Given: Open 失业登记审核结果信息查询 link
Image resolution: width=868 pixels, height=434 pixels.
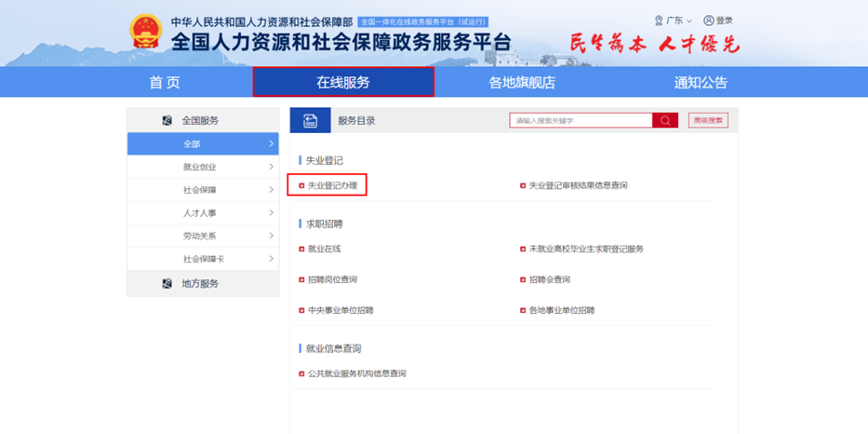Looking at the screenshot, I should click(578, 185).
